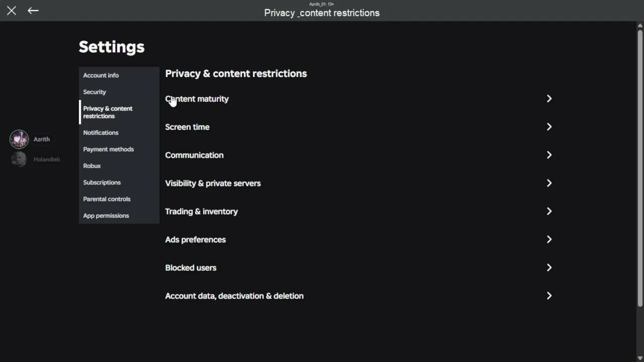Open Azrith profile avatar

coord(19,139)
